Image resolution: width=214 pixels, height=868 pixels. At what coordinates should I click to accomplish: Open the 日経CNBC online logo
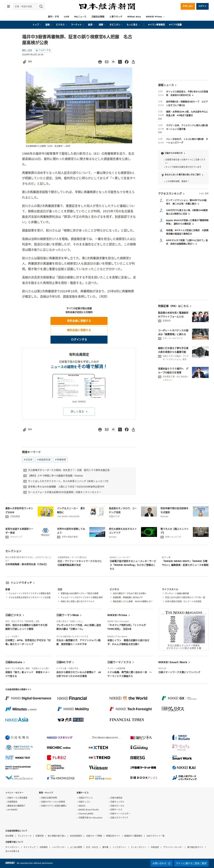tap(59, 747)
